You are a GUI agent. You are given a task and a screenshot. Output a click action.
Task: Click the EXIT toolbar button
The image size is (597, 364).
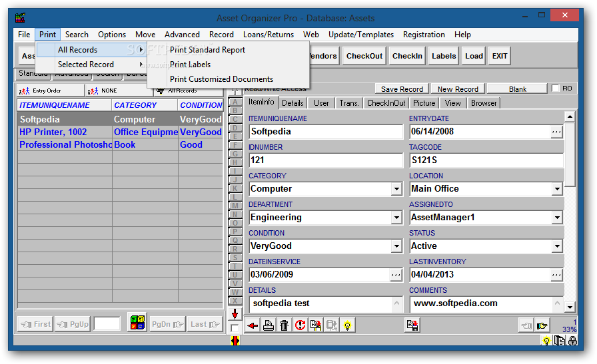coord(500,56)
